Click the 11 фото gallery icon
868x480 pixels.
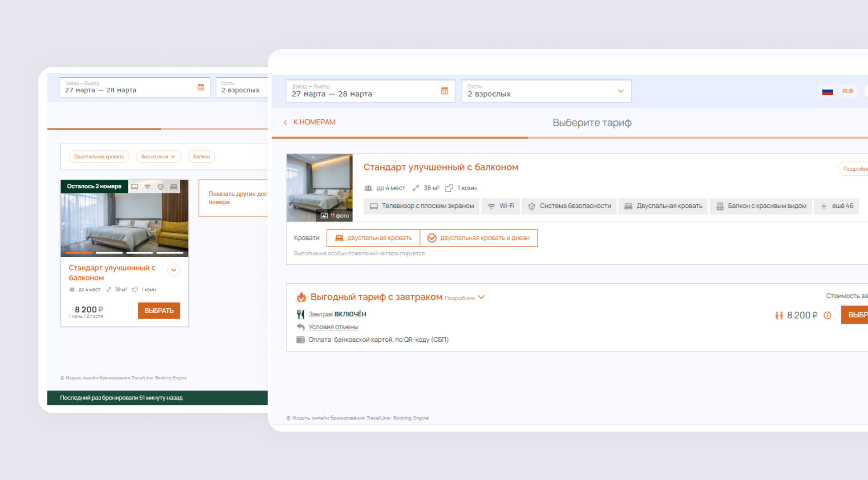(x=324, y=216)
